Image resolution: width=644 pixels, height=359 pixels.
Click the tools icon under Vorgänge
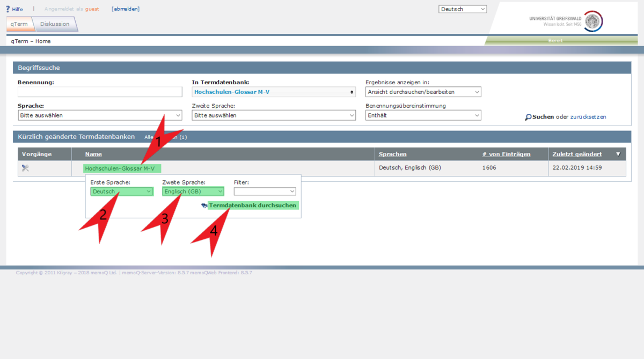[25, 168]
